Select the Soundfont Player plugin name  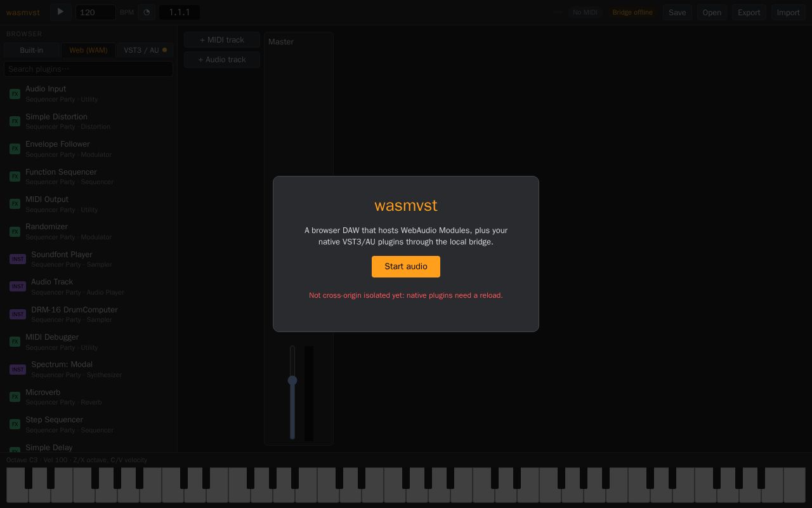tap(62, 255)
